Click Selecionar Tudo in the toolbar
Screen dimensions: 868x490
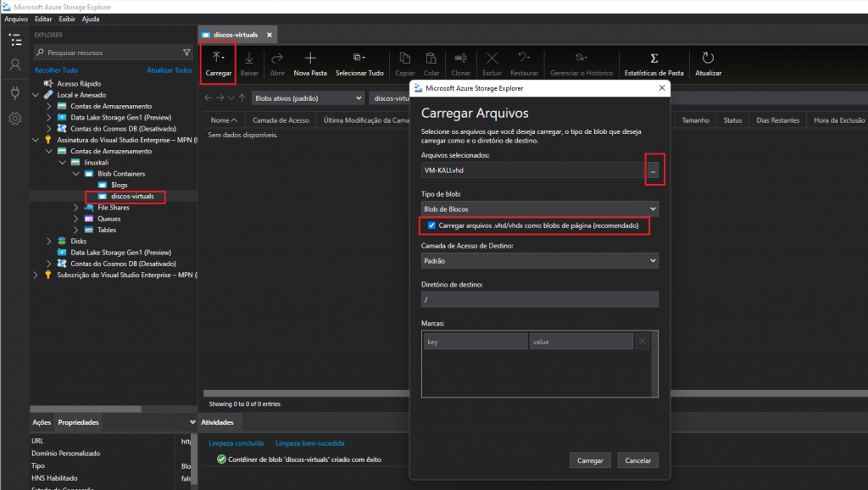click(x=359, y=64)
